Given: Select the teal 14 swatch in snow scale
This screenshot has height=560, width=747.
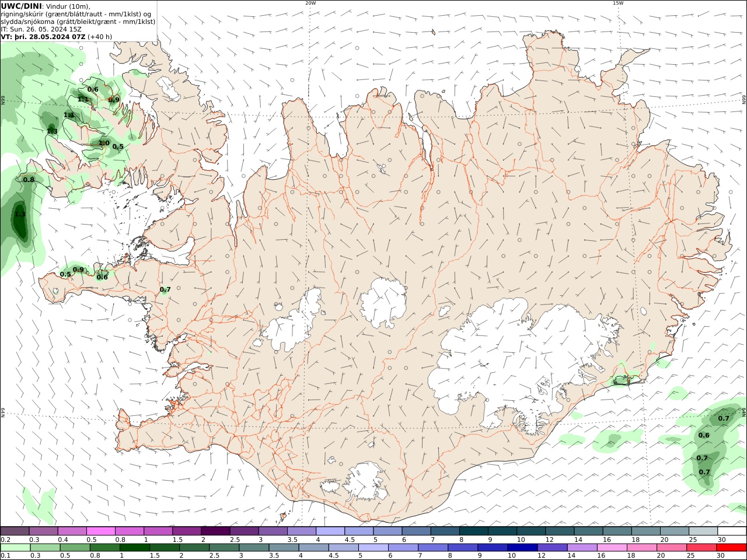Looking at the screenshot, I should 588,531.
